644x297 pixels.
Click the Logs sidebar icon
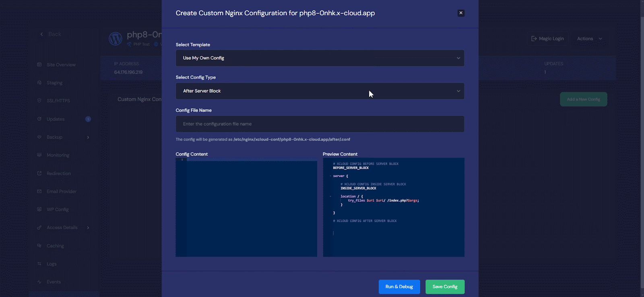tap(39, 264)
